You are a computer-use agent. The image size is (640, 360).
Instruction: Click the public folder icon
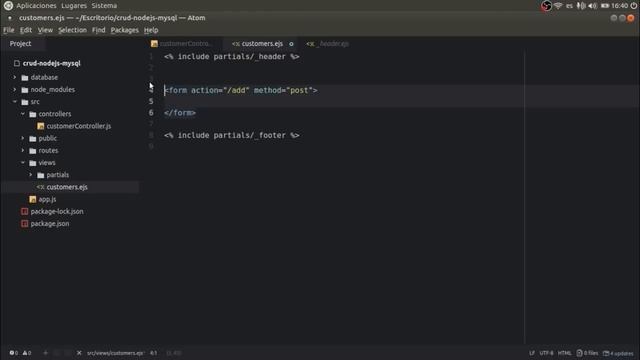33,139
